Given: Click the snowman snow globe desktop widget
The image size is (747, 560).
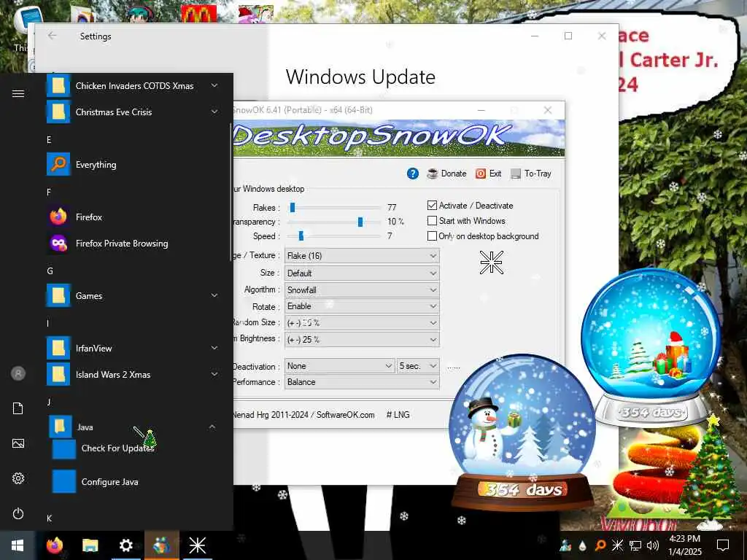Looking at the screenshot, I should [522, 432].
